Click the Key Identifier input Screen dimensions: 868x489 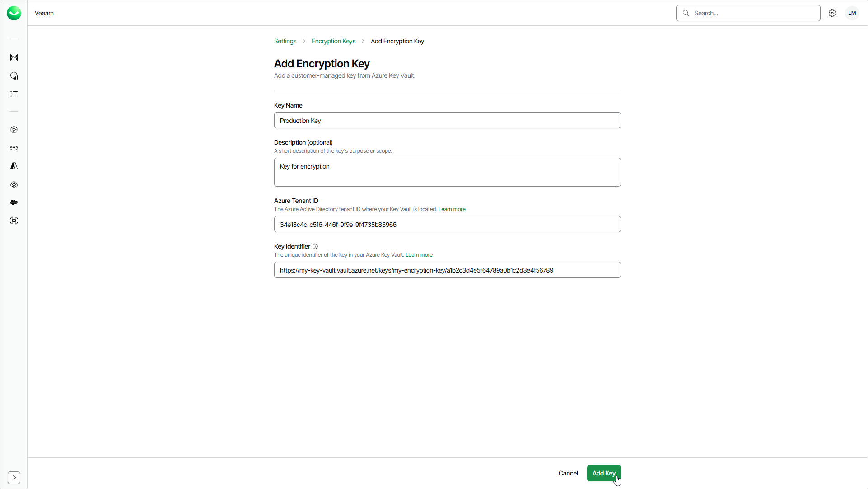[447, 270]
